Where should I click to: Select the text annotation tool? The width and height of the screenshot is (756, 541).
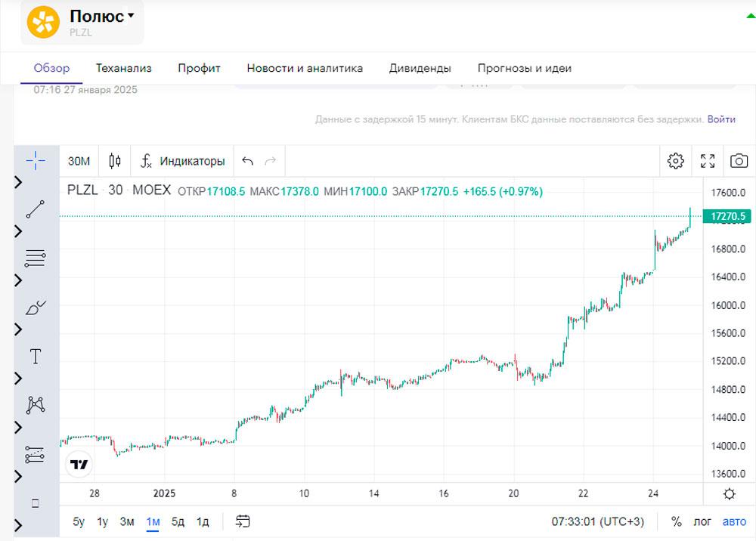tap(36, 357)
